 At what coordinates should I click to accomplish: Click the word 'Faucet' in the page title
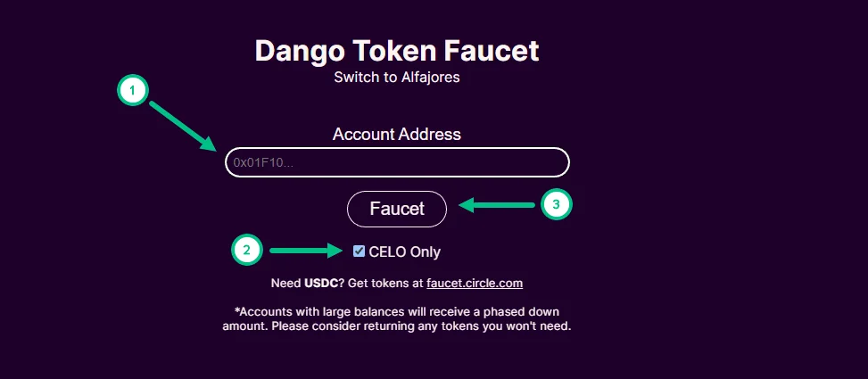click(x=492, y=51)
